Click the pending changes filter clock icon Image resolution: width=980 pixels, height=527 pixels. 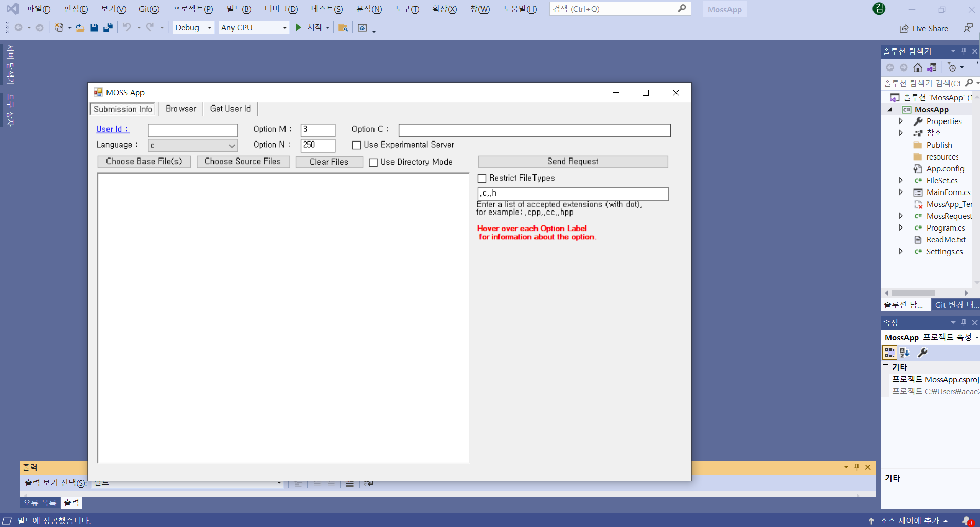(952, 67)
